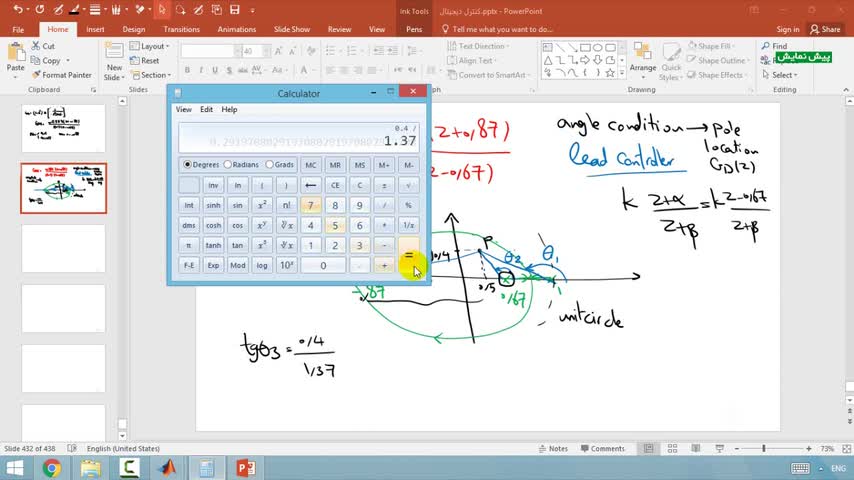Click the zoom slider handle in status bar
Screen dimensions: 854x480
pyautogui.click(x=764, y=448)
